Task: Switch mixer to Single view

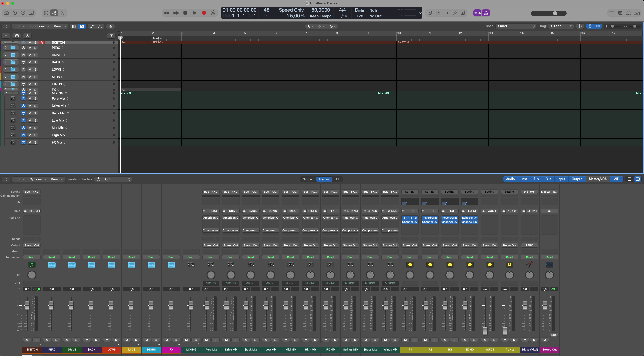Action: pos(307,179)
